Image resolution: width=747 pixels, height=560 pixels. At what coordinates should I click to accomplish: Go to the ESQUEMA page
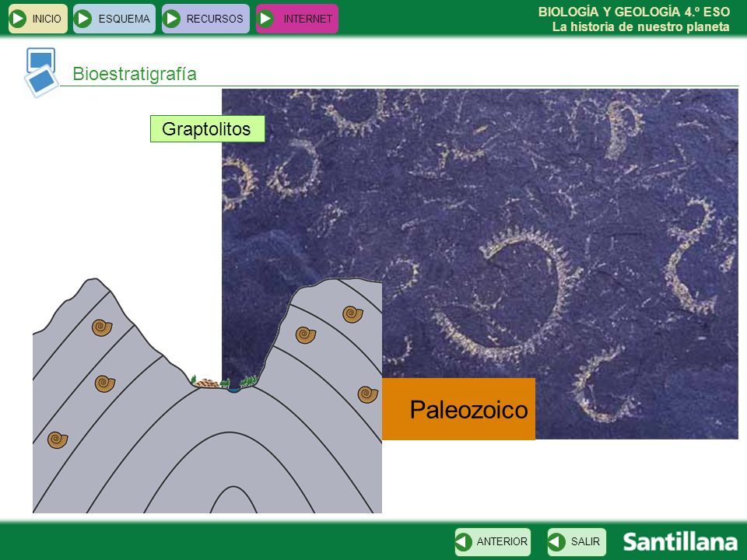click(114, 19)
